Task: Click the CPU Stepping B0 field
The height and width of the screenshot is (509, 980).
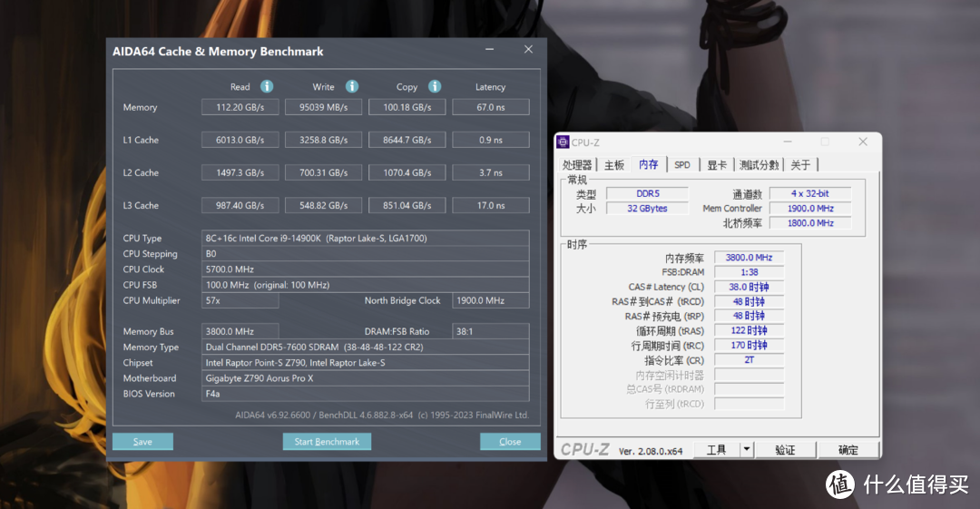Action: tap(366, 253)
